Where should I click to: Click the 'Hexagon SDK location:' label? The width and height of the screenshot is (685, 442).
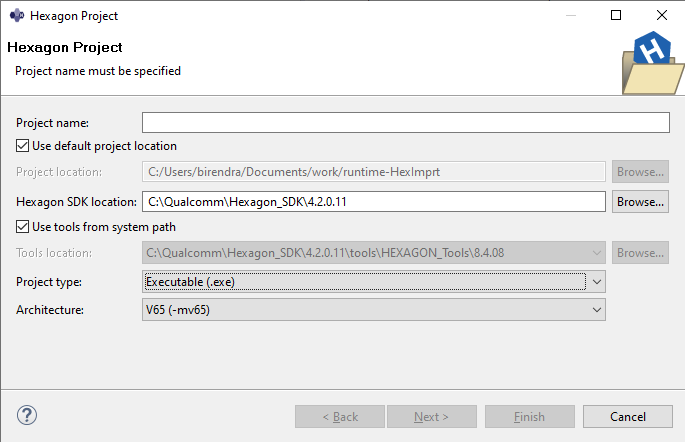click(76, 202)
